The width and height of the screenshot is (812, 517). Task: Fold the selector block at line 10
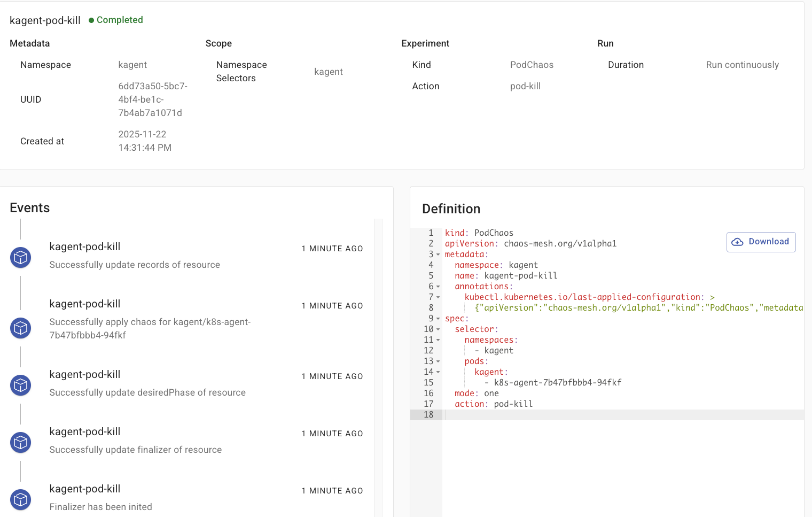coord(438,329)
